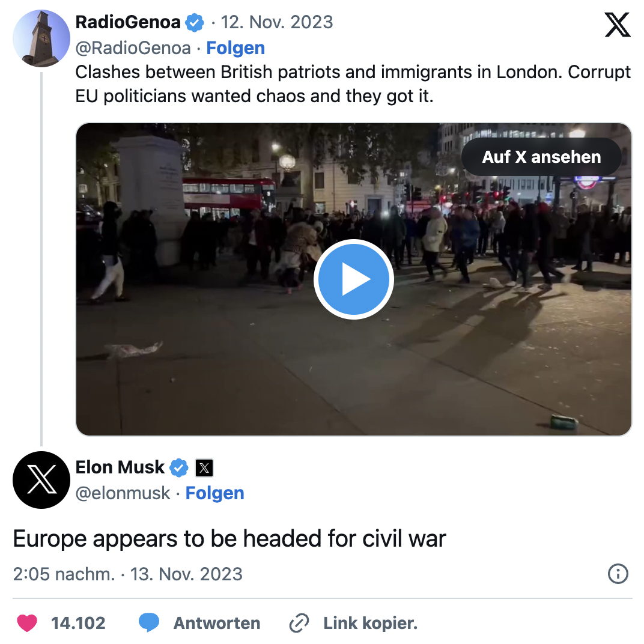
Task: Play the embedded video
Action: coord(353,279)
